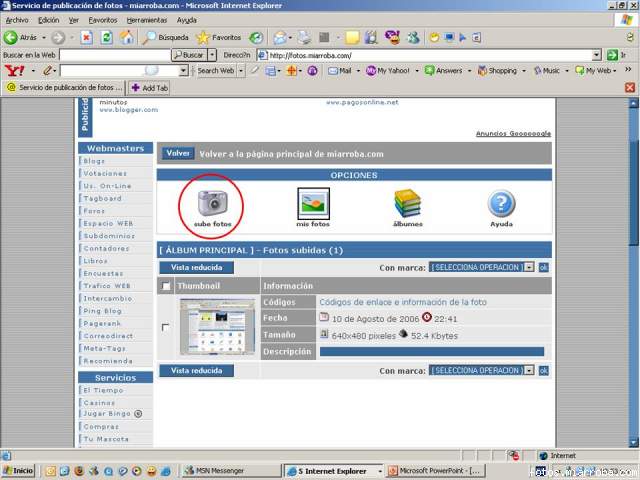Open Códigos de enlace e información link
Image resolution: width=640 pixels, height=480 pixels.
point(403,302)
